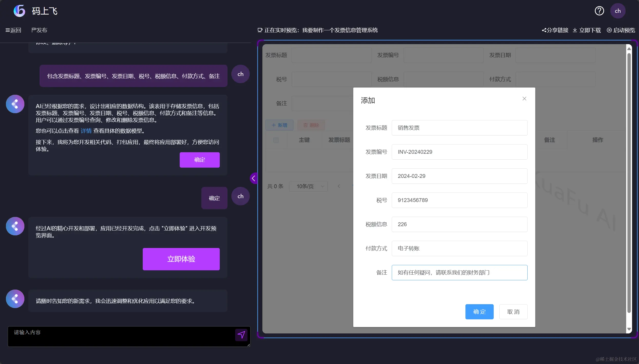
Task: Confirm the dialog with blue 确定 button
Action: click(x=479, y=312)
